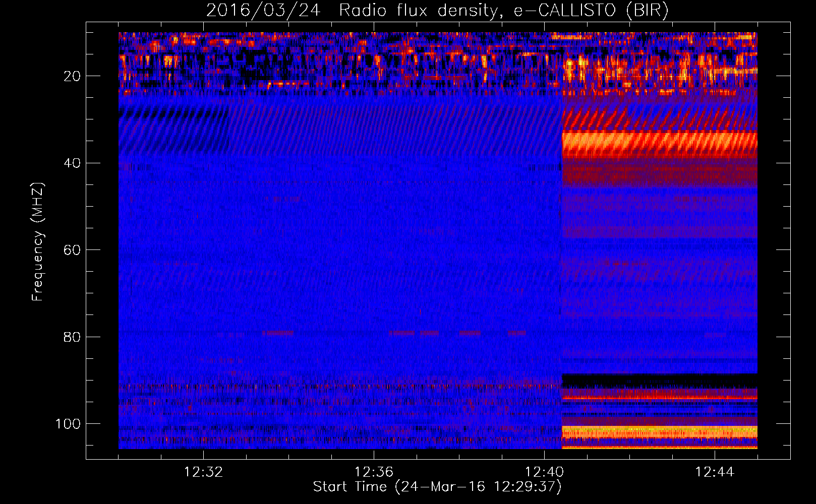Click the '100' frequency tick label

68,424
